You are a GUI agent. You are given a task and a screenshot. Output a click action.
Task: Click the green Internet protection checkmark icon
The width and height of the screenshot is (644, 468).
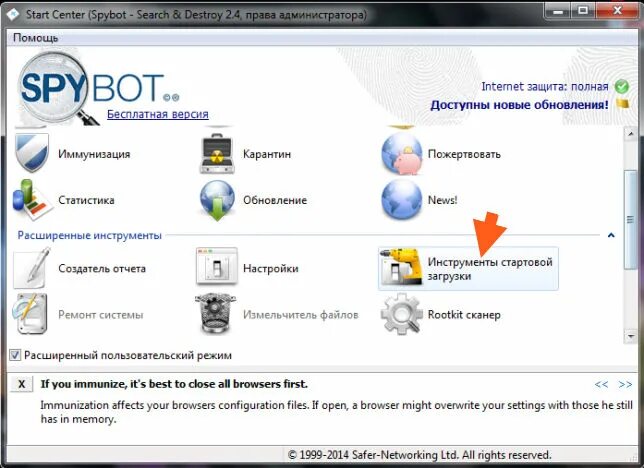pyautogui.click(x=622, y=86)
